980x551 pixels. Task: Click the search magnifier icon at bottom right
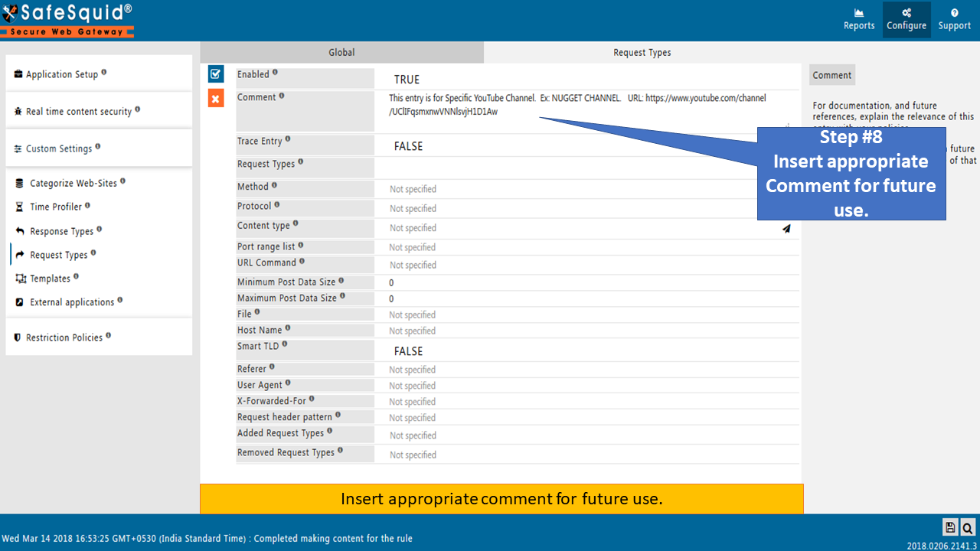(x=968, y=527)
